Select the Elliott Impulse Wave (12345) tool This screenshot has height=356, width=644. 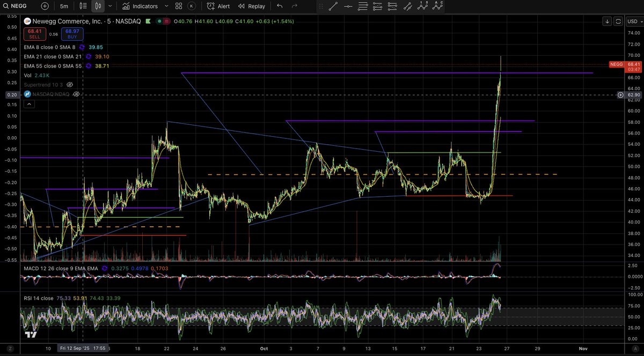tap(423, 6)
